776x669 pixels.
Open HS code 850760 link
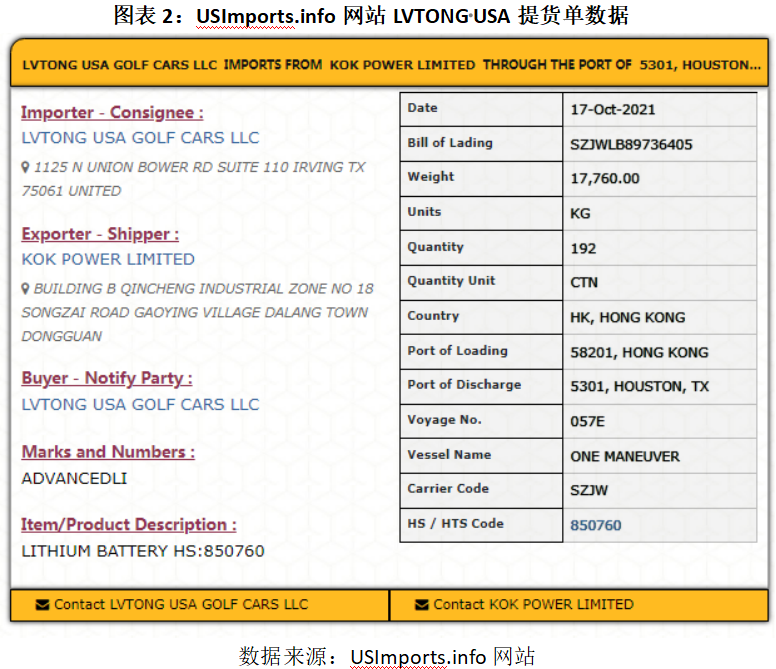coord(595,525)
